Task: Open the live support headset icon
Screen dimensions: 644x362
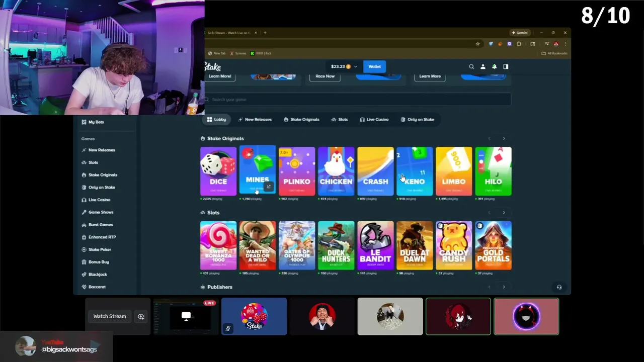Action: click(559, 287)
